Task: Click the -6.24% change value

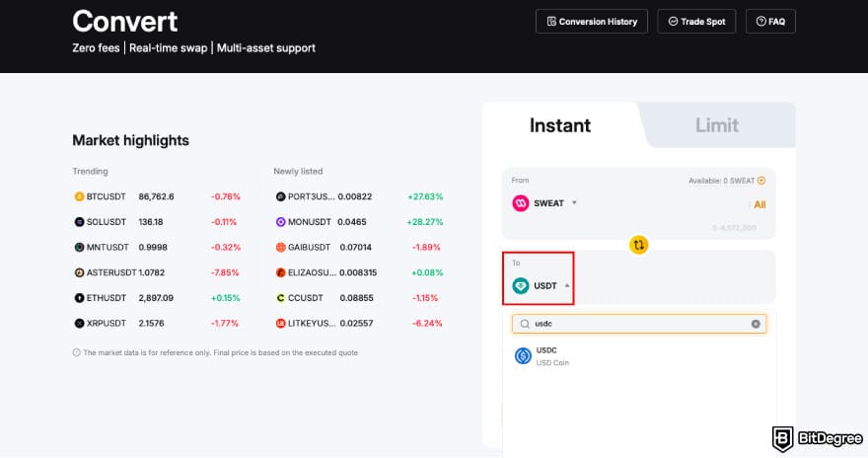Action: click(427, 324)
